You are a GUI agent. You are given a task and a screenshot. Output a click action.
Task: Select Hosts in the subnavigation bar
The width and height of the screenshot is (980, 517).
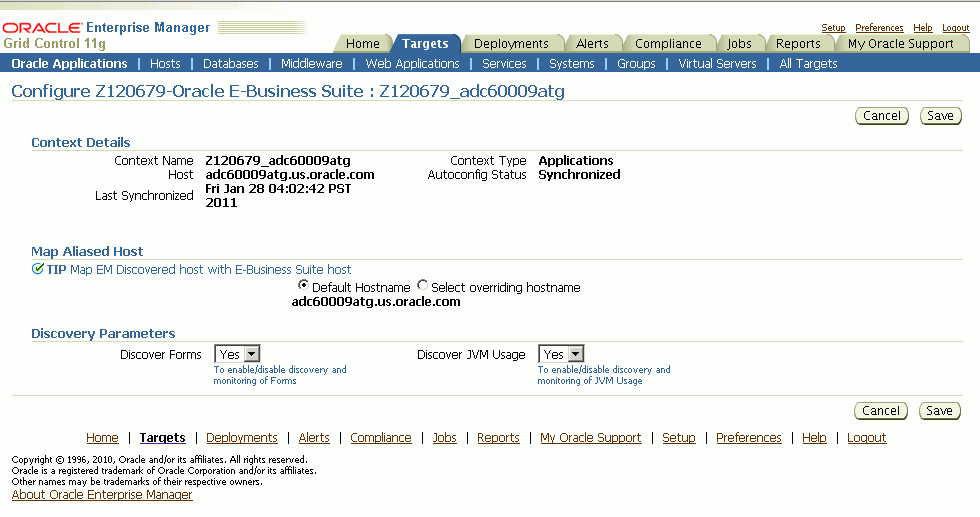[x=165, y=63]
